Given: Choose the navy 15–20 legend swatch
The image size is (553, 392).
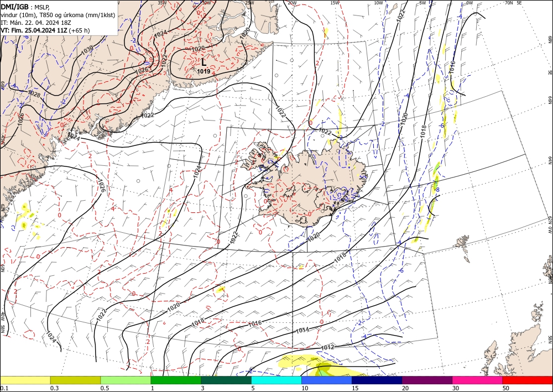Looking at the screenshot, I should pos(377,380).
